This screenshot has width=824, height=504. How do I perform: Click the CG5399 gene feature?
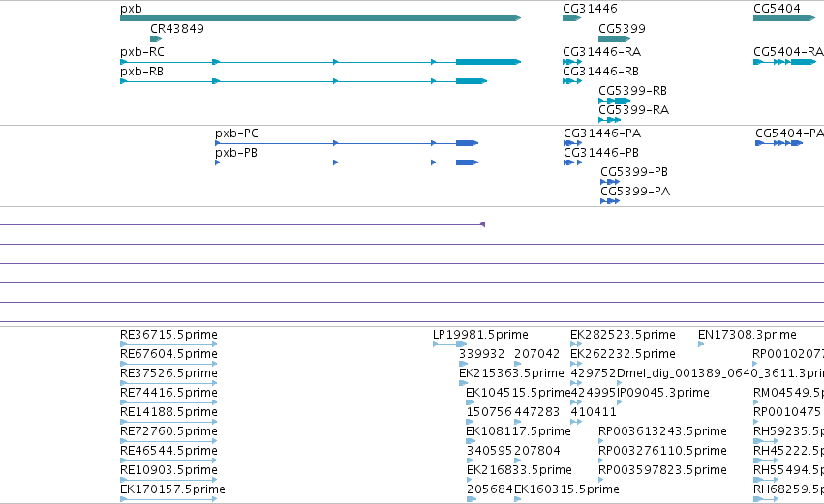614,39
